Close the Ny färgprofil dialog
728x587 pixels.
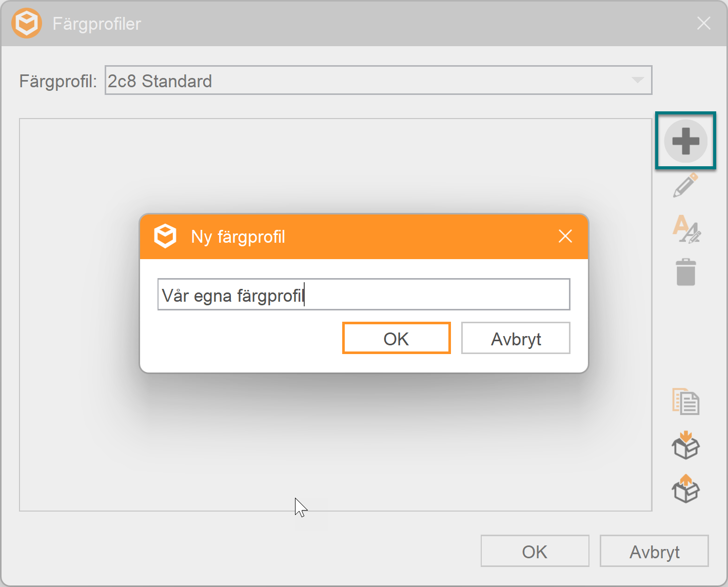[565, 237]
